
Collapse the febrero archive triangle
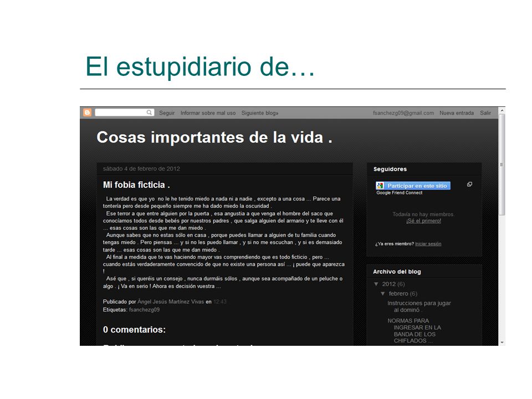click(x=383, y=294)
